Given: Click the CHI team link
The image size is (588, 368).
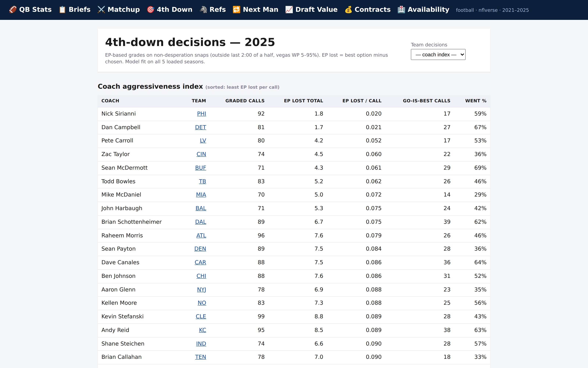Looking at the screenshot, I should pos(201,276).
